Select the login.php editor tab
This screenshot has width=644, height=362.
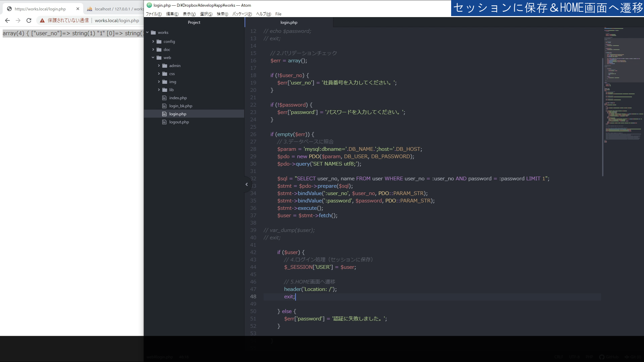pyautogui.click(x=289, y=22)
